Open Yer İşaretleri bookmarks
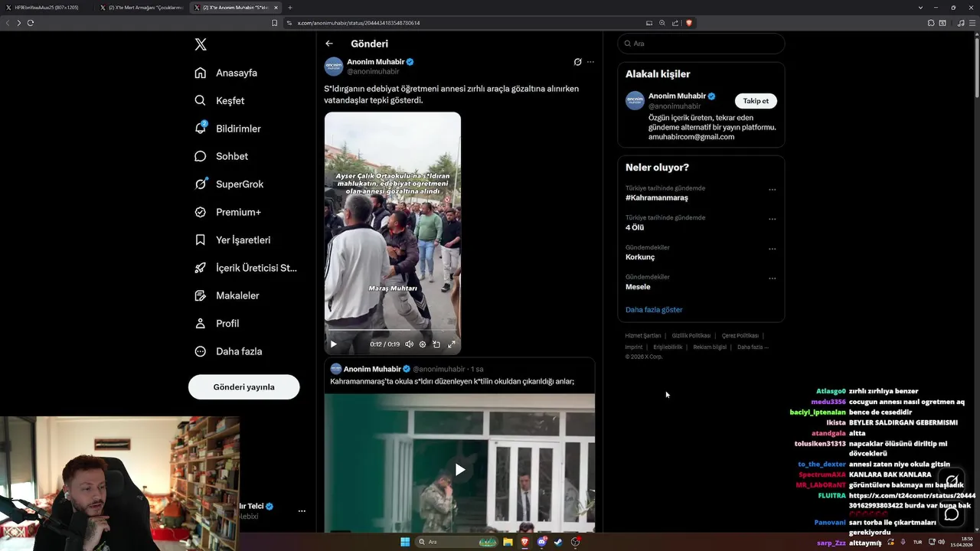 pyautogui.click(x=233, y=240)
